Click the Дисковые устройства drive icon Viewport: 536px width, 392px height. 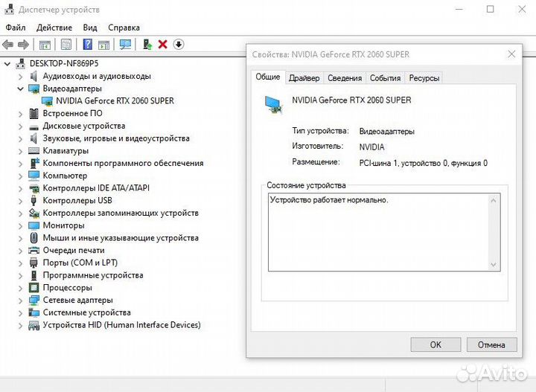point(33,127)
